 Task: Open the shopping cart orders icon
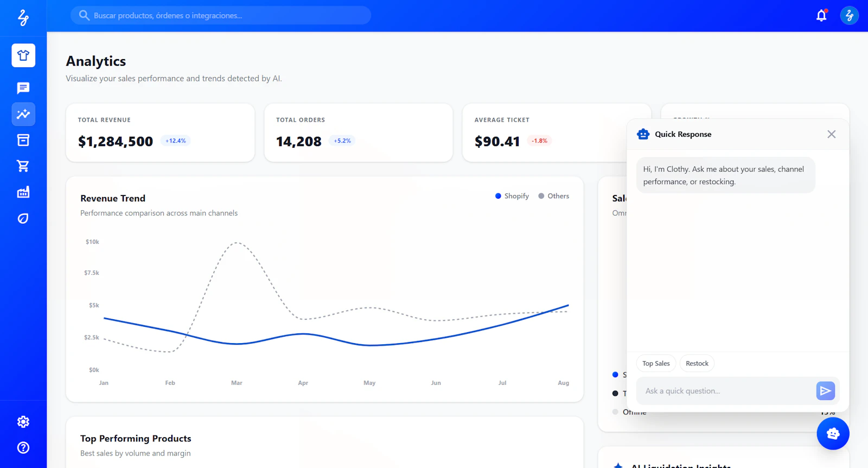pyautogui.click(x=23, y=166)
